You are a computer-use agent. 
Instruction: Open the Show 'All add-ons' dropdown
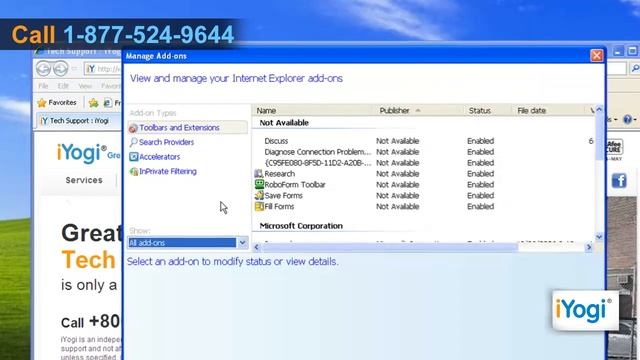pos(242,243)
